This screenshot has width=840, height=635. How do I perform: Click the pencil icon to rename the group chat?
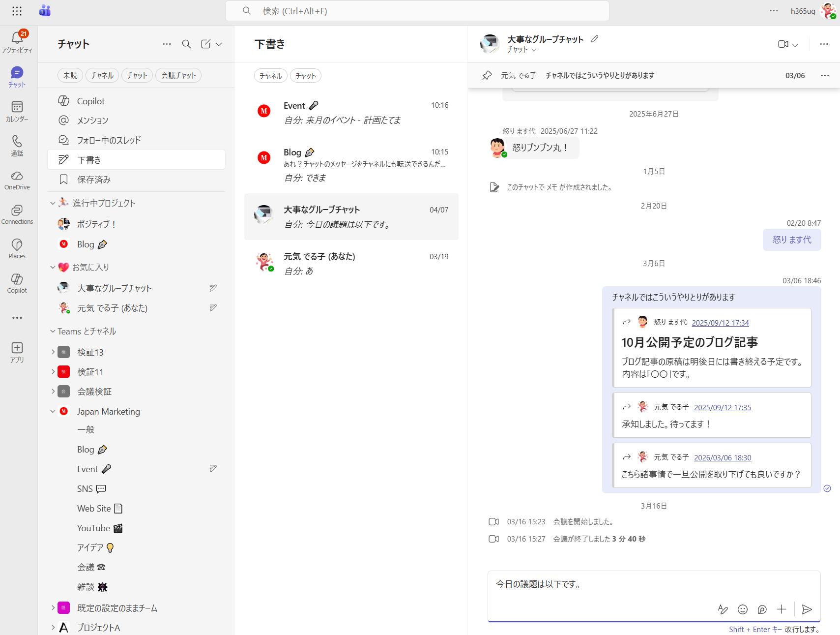[x=595, y=39]
